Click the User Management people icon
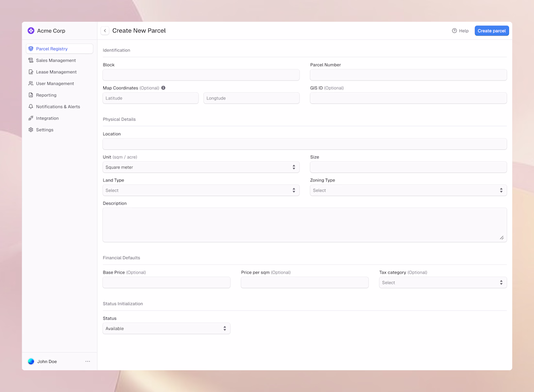Screen dimensions: 534x392 coord(31,83)
